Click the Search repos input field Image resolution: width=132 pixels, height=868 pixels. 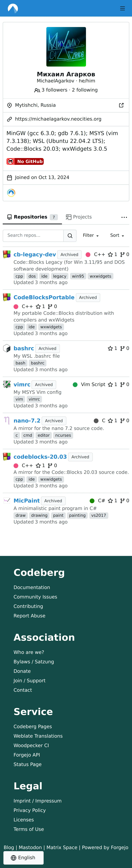(x=33, y=236)
